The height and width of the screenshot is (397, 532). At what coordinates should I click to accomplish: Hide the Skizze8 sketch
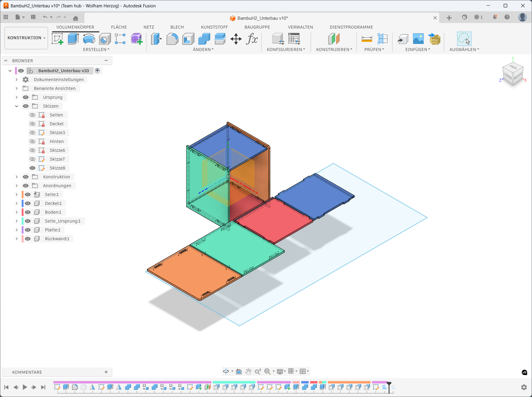click(32, 168)
